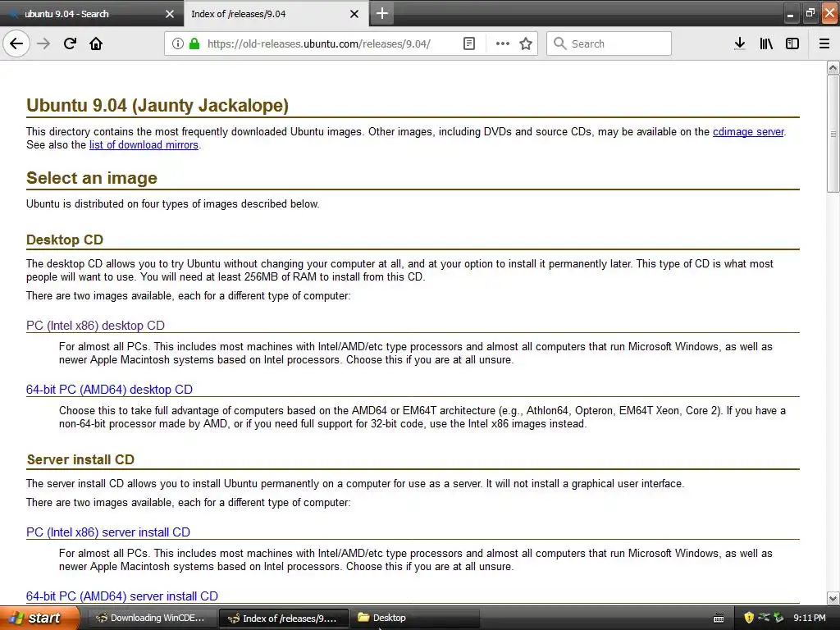Click the green secure connection padlock
The width and height of the screenshot is (840, 630).
[x=194, y=43]
